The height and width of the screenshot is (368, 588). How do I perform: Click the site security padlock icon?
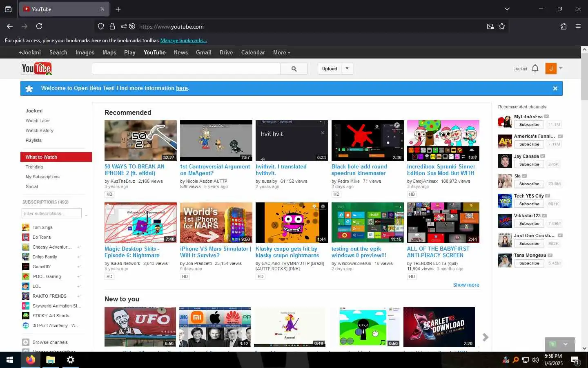coord(112,26)
